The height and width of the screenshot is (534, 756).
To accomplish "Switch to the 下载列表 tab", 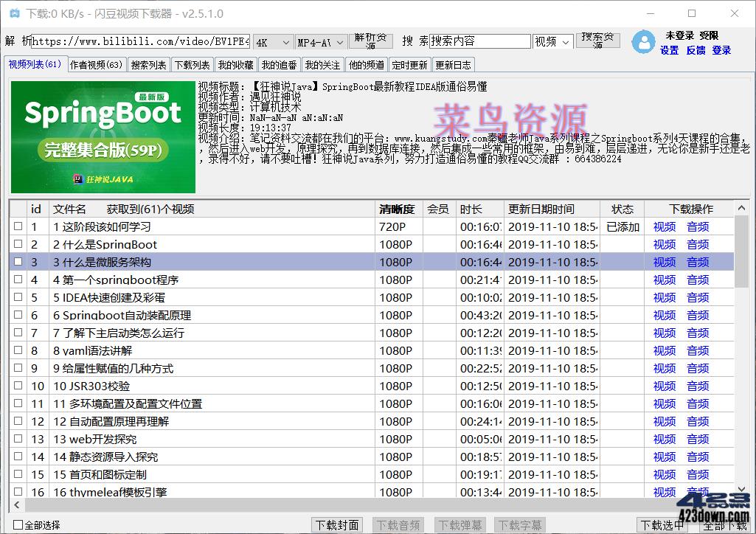I will pyautogui.click(x=192, y=64).
